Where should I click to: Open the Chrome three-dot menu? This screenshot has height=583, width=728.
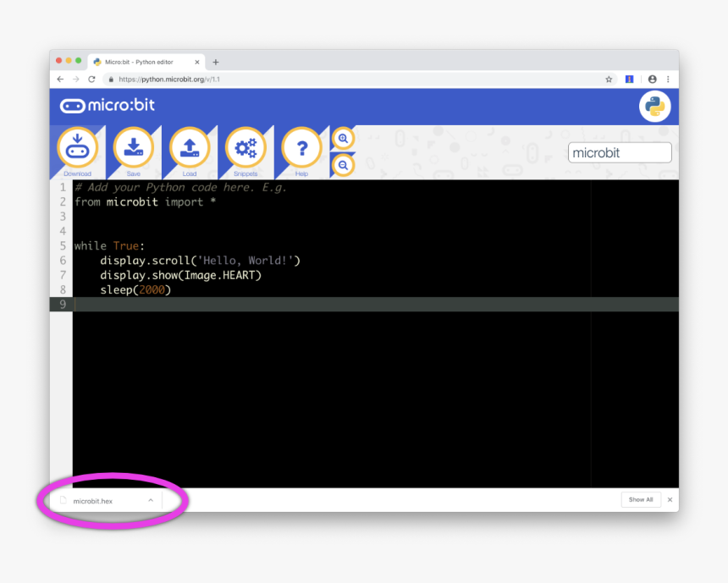pos(668,79)
